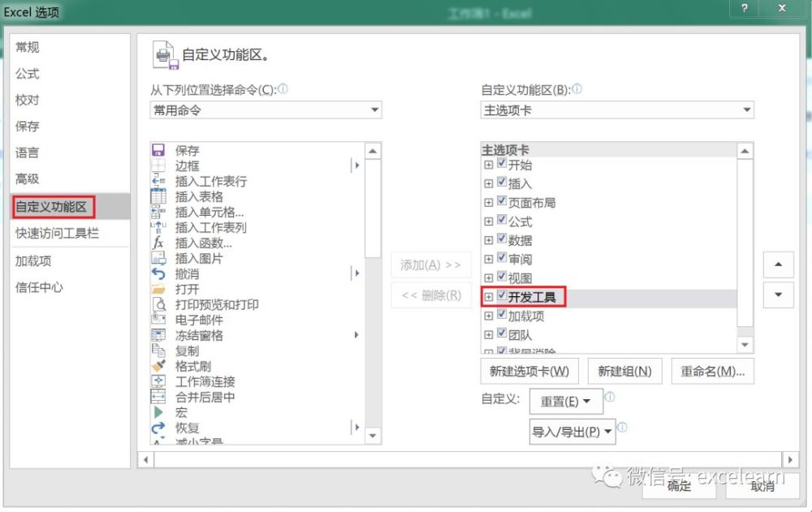Click the Save (保存) command icon
The image size is (812, 512).
coord(158,150)
